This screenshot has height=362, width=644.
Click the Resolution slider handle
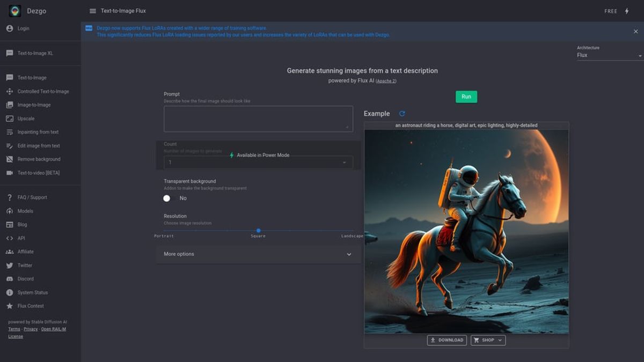258,231
